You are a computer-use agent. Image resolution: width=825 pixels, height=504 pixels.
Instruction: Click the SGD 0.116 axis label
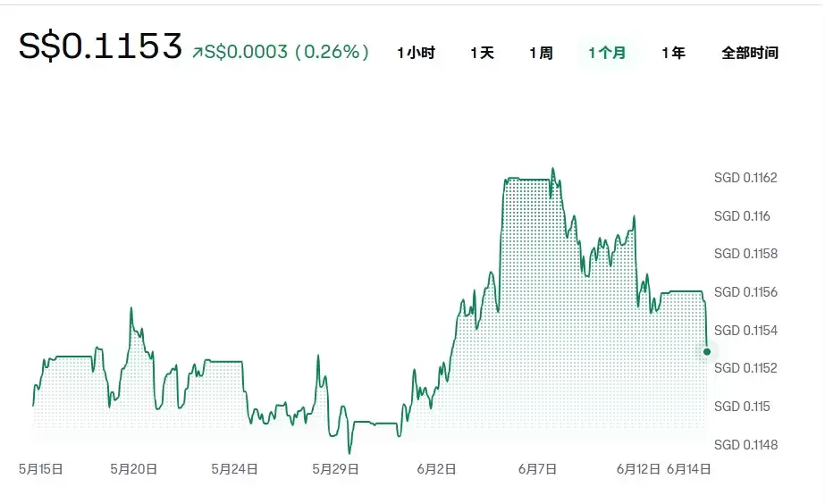742,216
